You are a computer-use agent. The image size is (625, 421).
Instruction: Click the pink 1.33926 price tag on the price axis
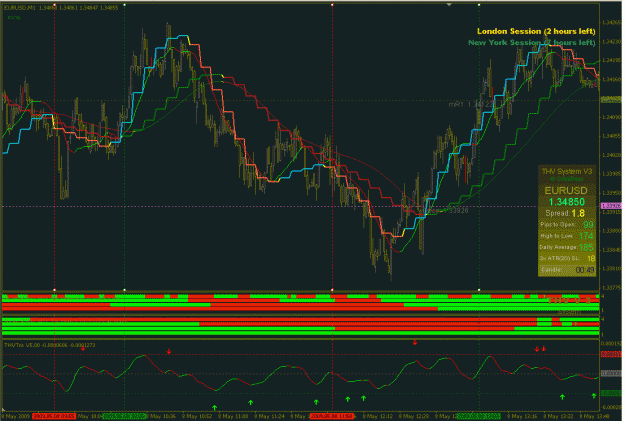pyautogui.click(x=611, y=206)
